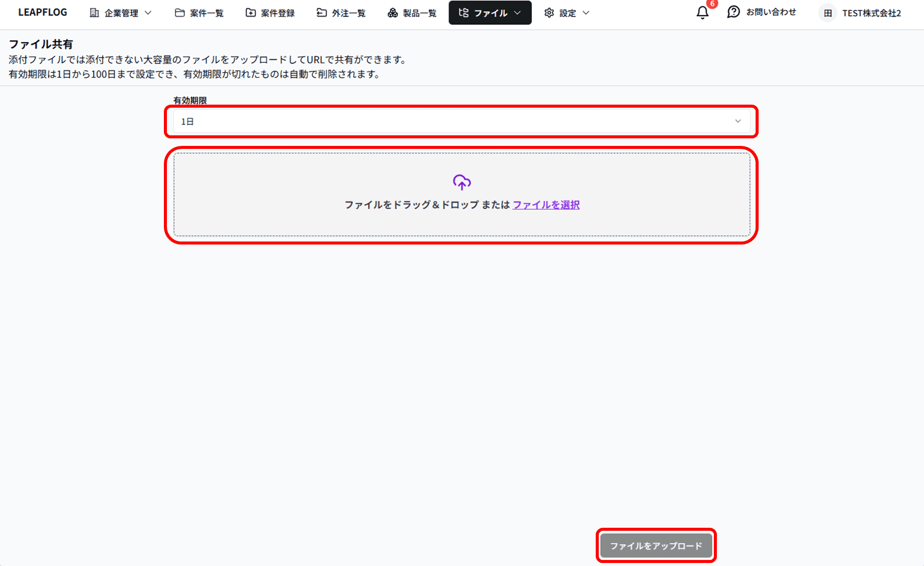This screenshot has height=566, width=924.
Task: Click the ファイルを選択 link
Action: point(546,205)
